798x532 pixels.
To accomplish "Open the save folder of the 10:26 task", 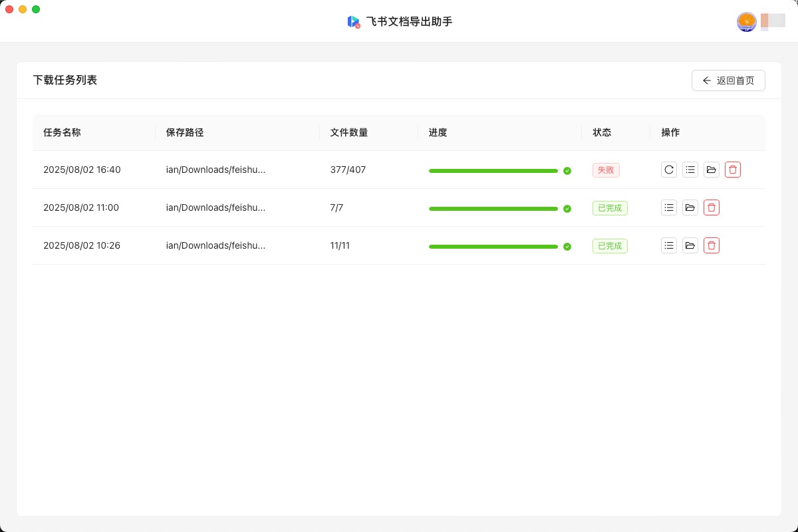I will pyautogui.click(x=690, y=245).
